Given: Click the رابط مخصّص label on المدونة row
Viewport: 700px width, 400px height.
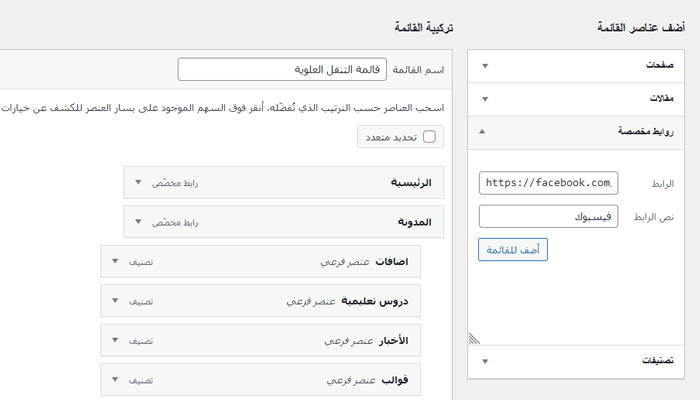Looking at the screenshot, I should pos(175,222).
